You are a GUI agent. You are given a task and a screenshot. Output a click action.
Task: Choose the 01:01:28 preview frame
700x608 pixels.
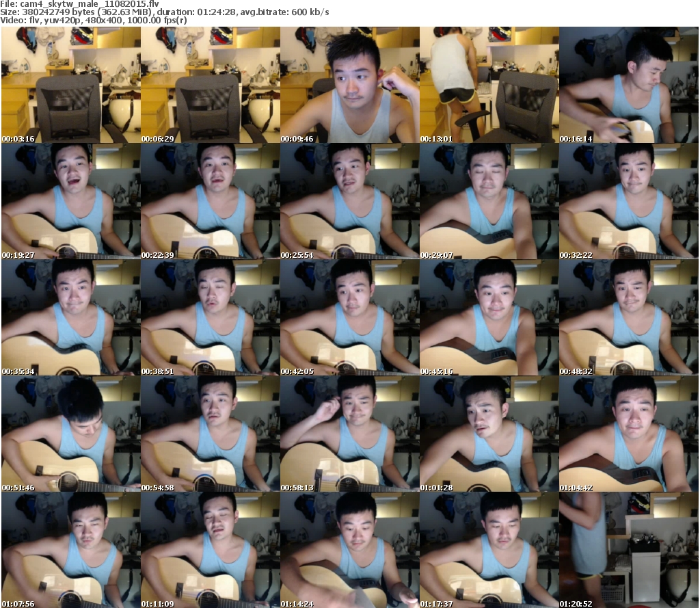[489, 434]
